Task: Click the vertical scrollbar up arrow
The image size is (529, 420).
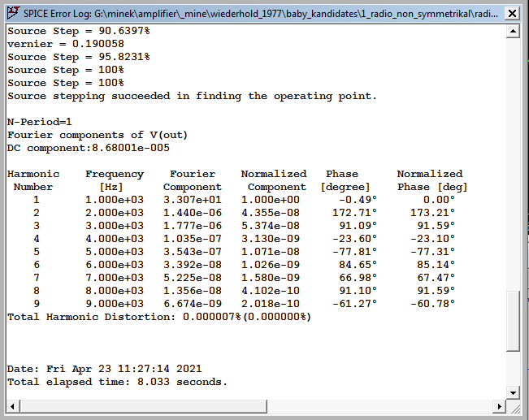Action: point(513,32)
